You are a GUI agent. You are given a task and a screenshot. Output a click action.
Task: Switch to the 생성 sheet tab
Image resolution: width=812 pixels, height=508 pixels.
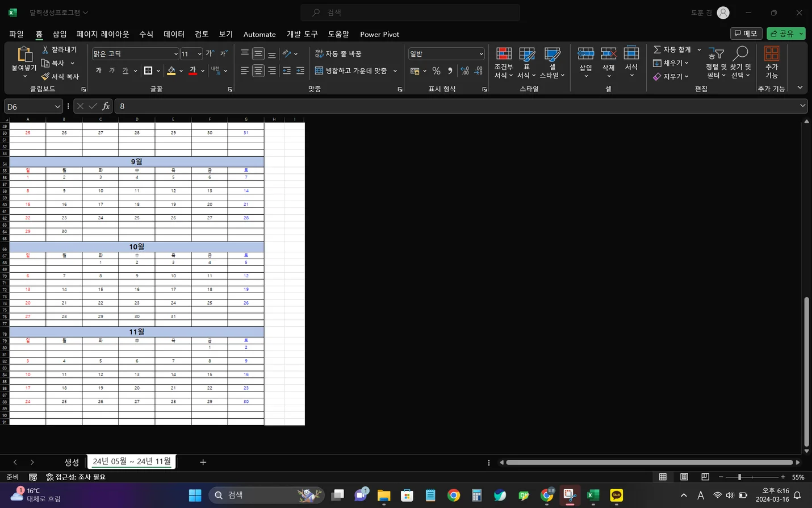coord(72,463)
